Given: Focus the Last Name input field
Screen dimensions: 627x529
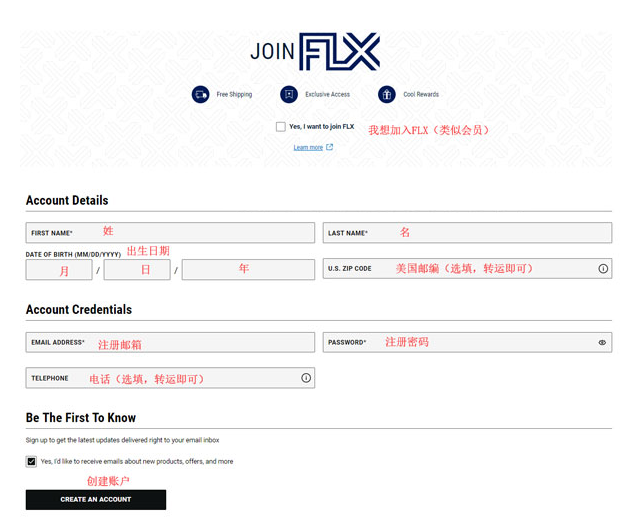Looking at the screenshot, I should (467, 233).
